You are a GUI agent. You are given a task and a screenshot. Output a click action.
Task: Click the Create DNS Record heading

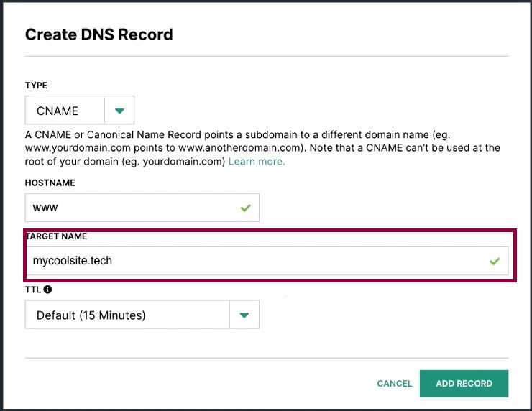point(99,34)
